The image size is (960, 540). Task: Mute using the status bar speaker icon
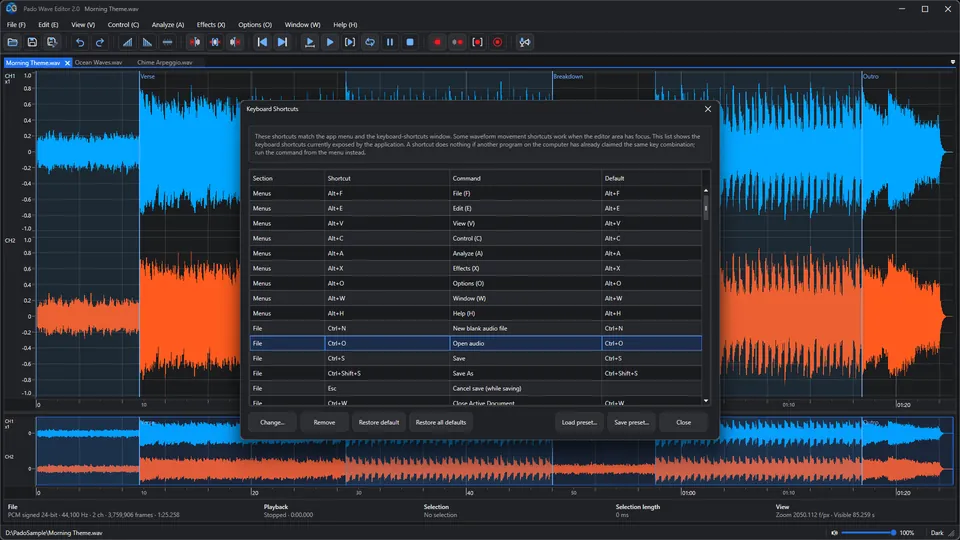(x=834, y=533)
